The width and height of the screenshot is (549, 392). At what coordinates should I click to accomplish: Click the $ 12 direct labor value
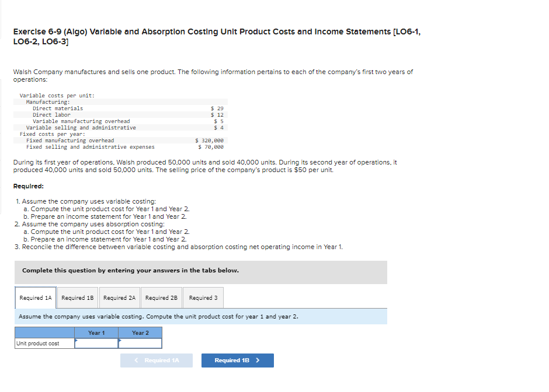[217, 115]
